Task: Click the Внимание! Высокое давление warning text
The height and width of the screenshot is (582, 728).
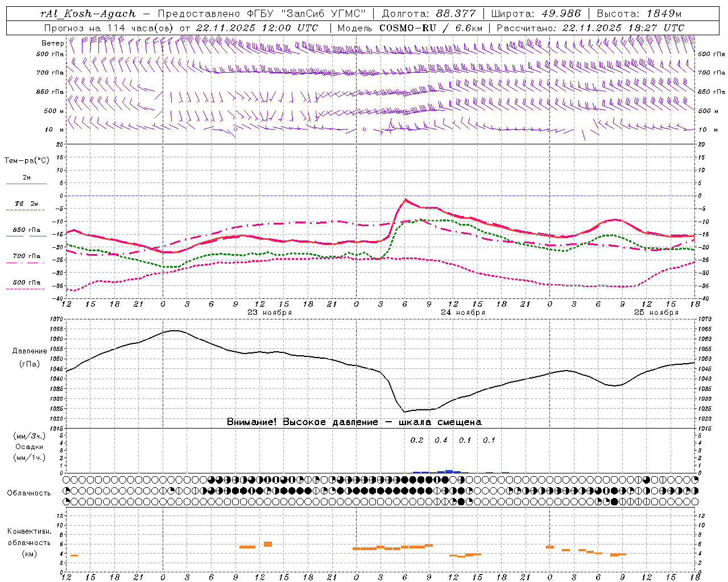Action: point(354,422)
